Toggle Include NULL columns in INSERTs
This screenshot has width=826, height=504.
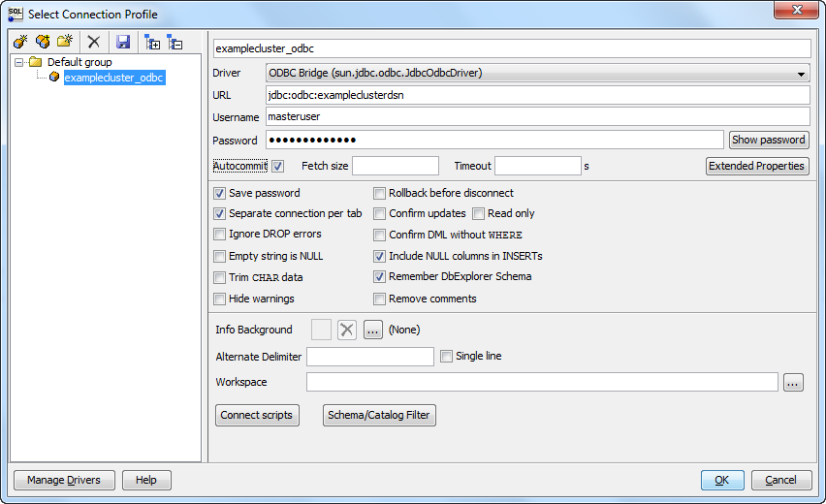[379, 257]
